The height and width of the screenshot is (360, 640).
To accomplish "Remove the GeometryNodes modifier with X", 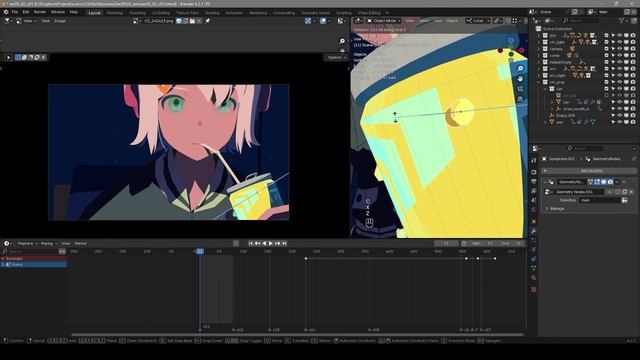I will [624, 182].
